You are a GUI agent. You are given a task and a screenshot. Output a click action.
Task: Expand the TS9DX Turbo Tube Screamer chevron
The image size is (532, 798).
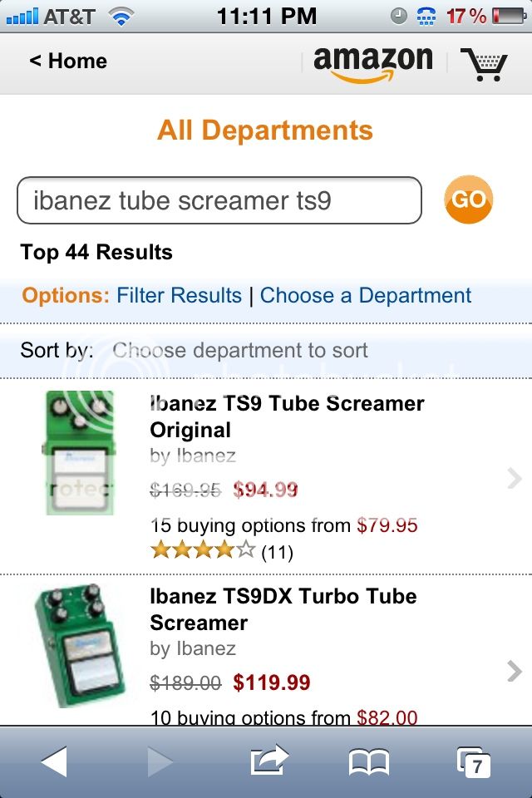(515, 671)
